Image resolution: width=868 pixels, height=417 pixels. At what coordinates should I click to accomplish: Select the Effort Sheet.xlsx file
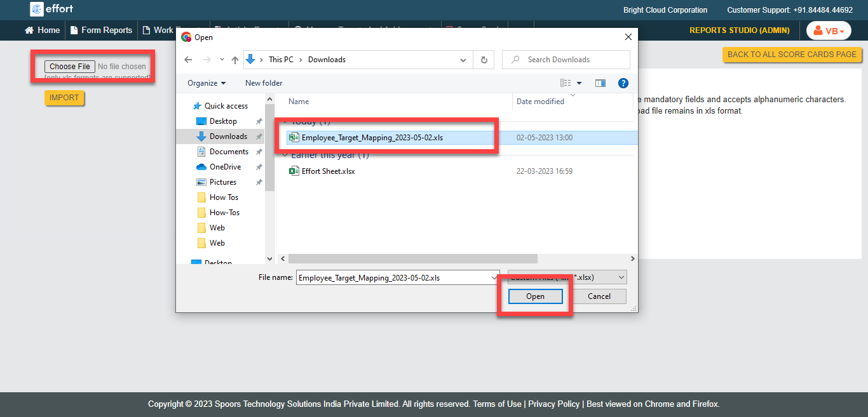[328, 171]
